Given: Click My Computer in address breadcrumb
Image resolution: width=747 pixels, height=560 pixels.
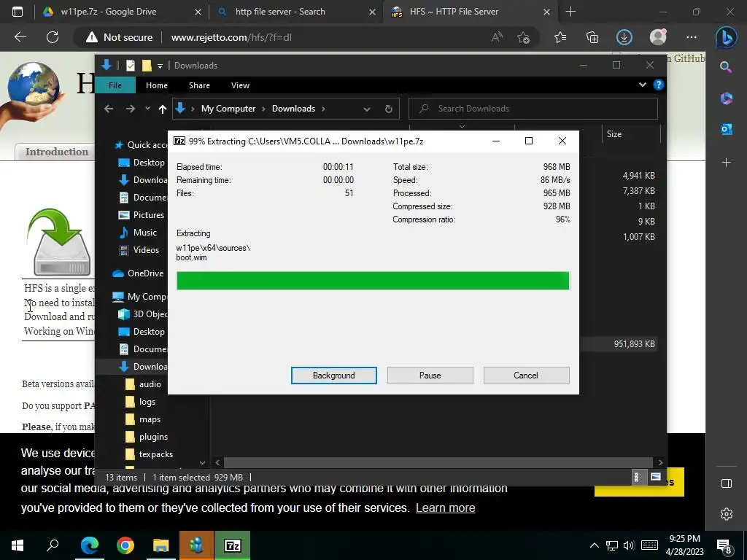Looking at the screenshot, I should 228,109.
